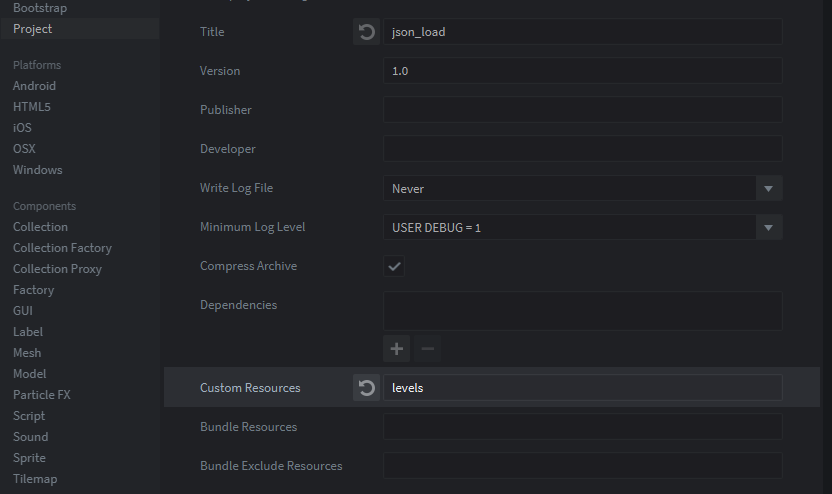This screenshot has width=832, height=494.
Task: Go to Label component settings
Action: click(x=28, y=332)
